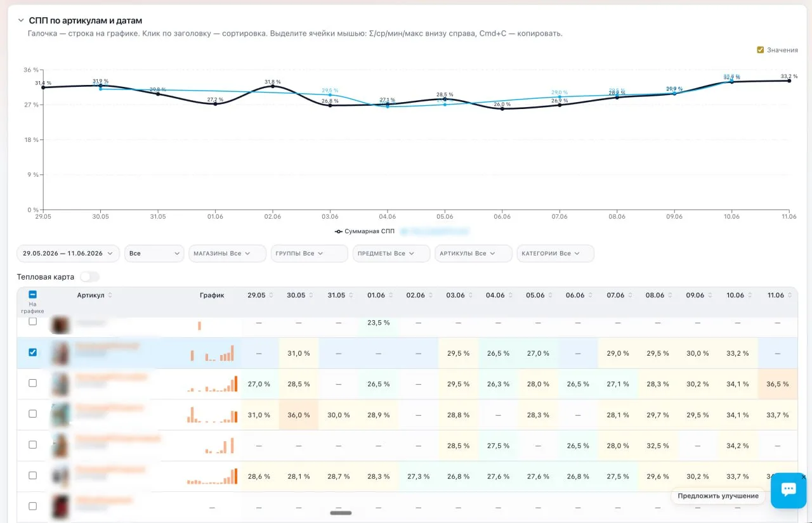The width and height of the screenshot is (812, 523).
Task: Uncheck the selected article row checkbox
Action: (33, 352)
